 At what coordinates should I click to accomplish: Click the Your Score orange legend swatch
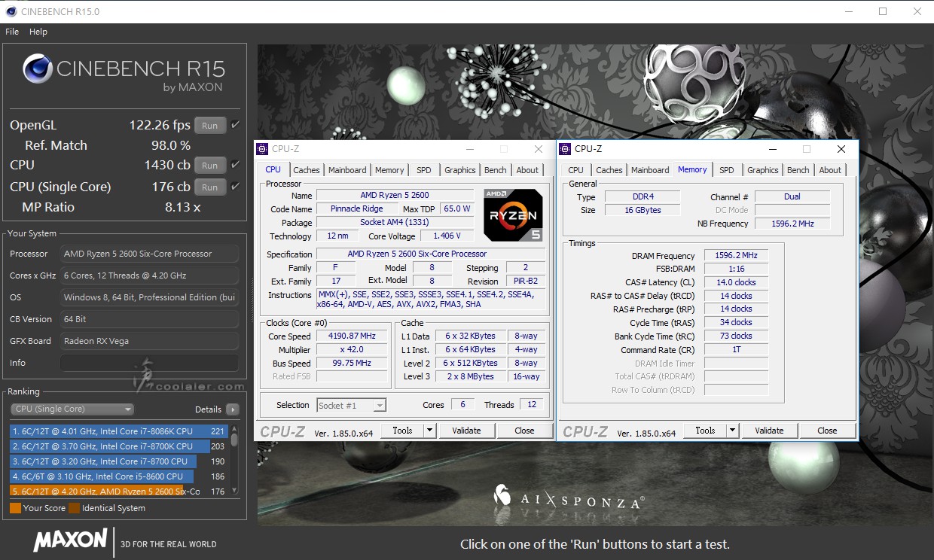pos(15,508)
